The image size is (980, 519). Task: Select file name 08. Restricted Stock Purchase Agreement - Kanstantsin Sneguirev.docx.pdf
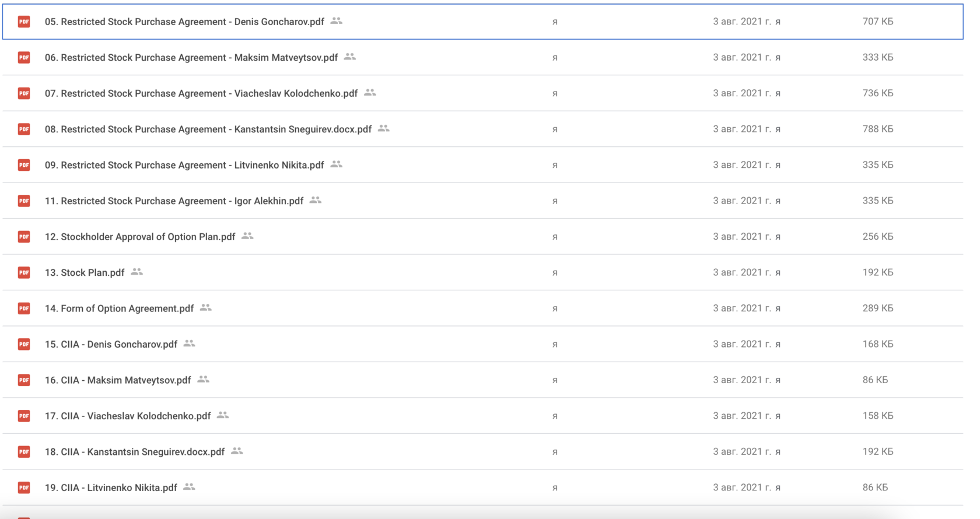click(208, 129)
